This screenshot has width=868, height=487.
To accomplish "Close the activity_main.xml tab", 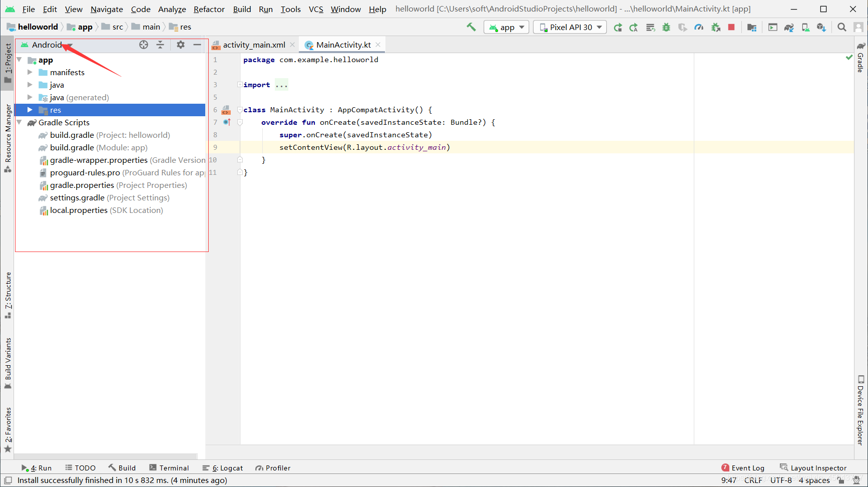I will tap(292, 45).
